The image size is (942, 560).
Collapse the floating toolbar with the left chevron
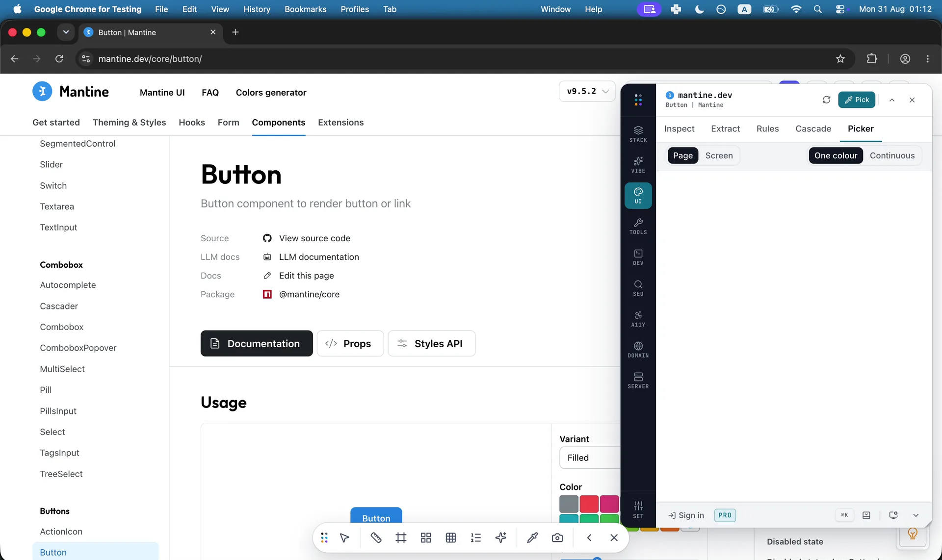pos(589,538)
